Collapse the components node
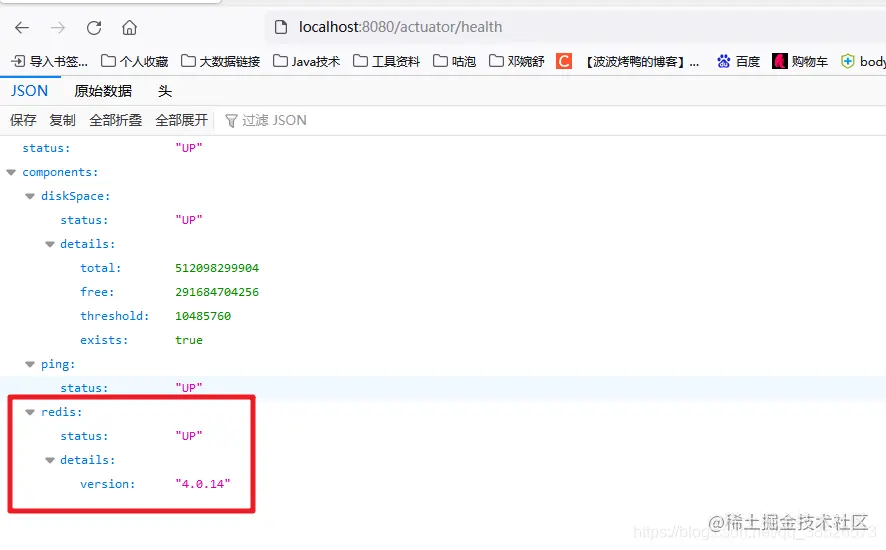Screen dimensions: 886x550 [x=11, y=172]
